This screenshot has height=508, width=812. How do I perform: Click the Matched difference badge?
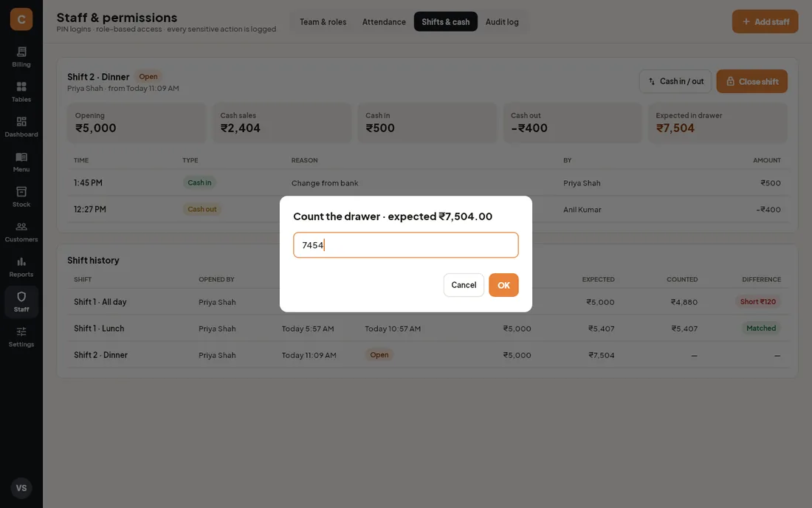[x=761, y=328]
